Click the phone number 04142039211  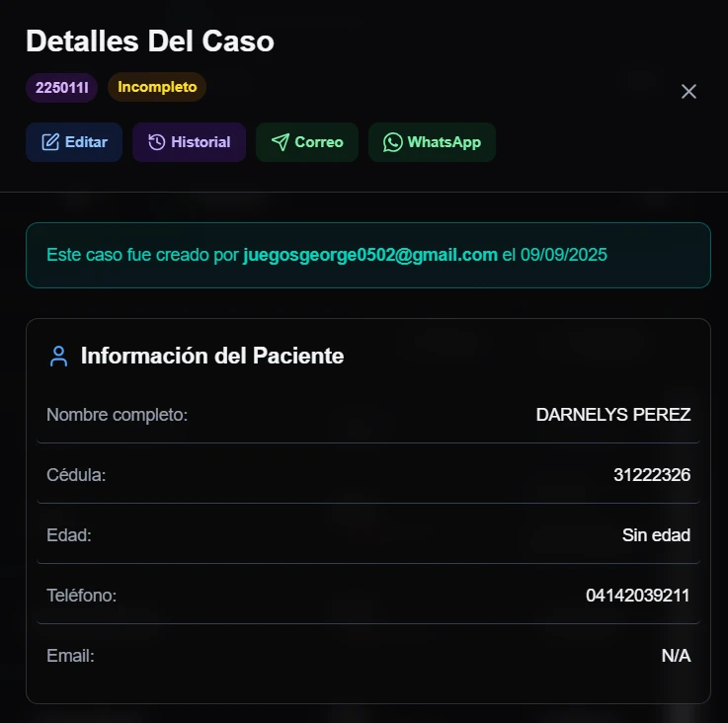pyautogui.click(x=637, y=596)
